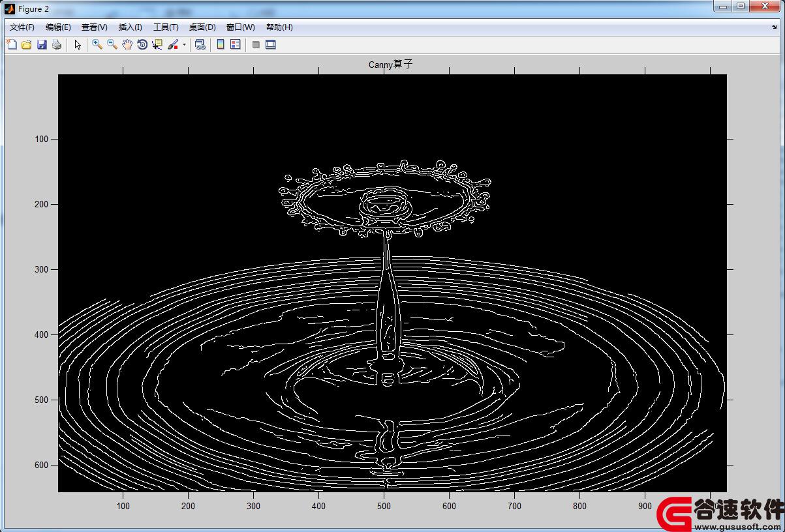Click the dock figure arrow at menu bar right
Screen dimensions: 785x532
775,27
